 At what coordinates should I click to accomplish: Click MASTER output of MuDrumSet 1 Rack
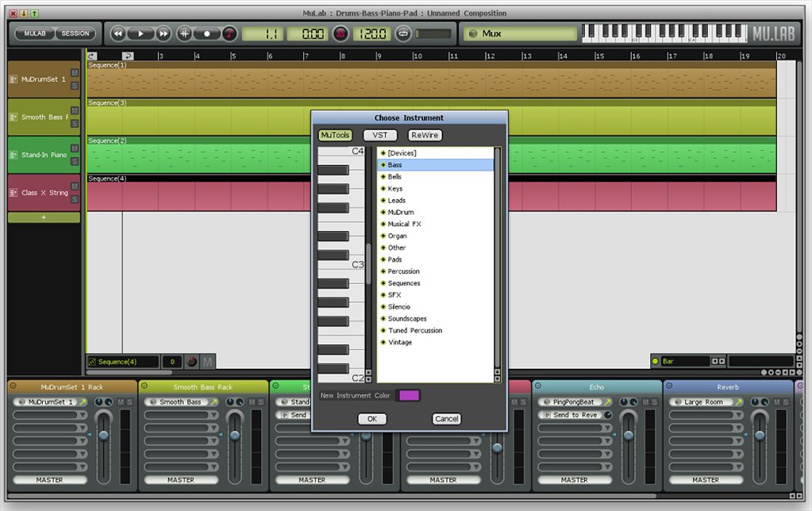[50, 480]
